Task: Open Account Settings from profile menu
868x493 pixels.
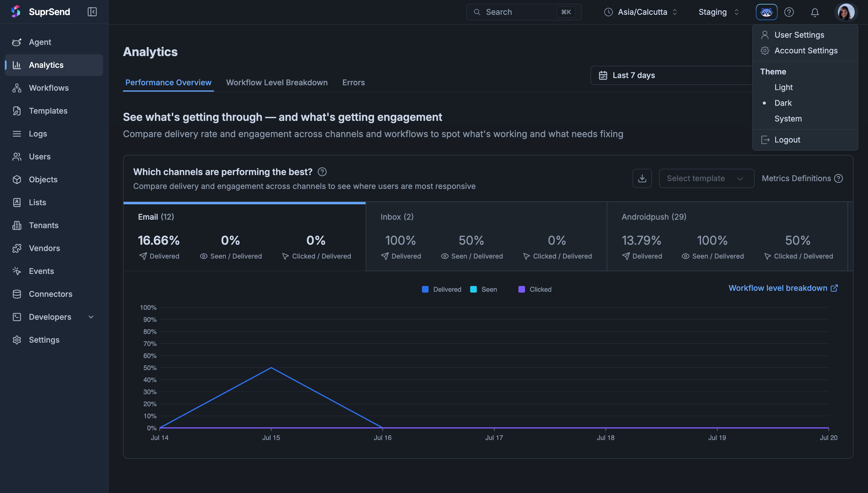Action: (805, 50)
